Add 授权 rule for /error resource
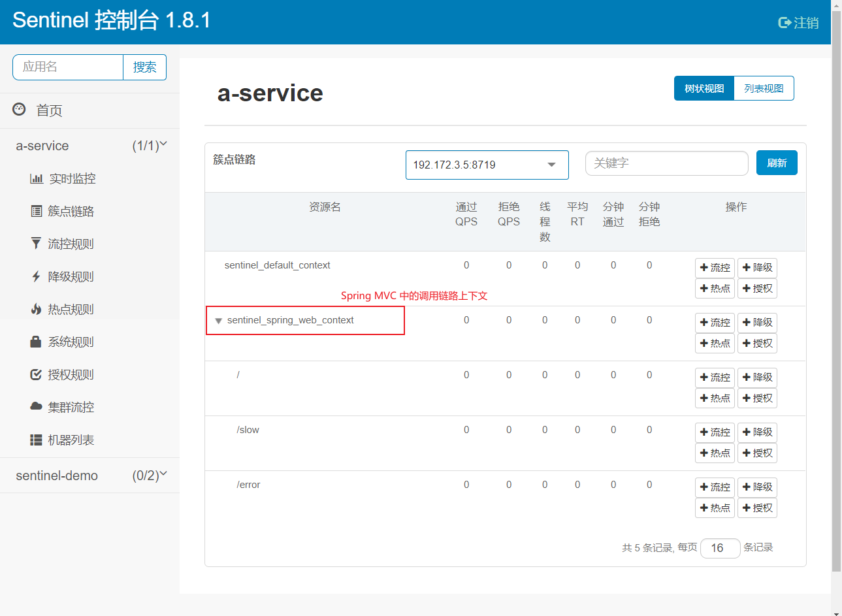The image size is (842, 616). (757, 508)
